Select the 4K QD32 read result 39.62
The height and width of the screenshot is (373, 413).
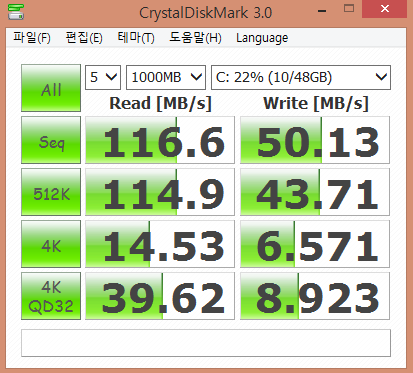[x=160, y=296]
